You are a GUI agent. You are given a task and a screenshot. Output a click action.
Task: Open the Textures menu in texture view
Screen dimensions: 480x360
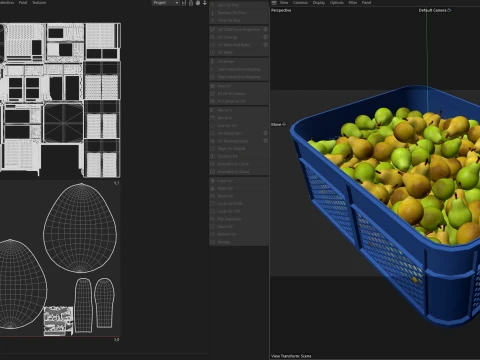point(39,2)
